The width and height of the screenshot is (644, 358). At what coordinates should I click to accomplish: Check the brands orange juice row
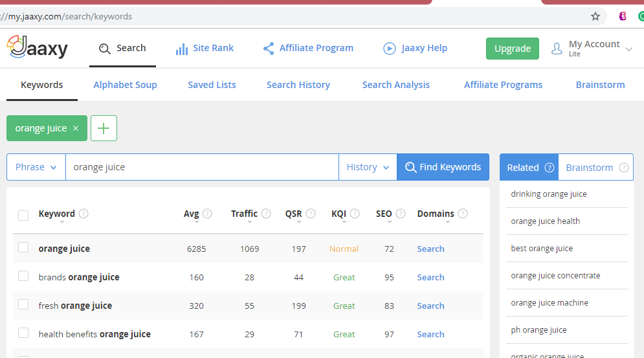23,276
